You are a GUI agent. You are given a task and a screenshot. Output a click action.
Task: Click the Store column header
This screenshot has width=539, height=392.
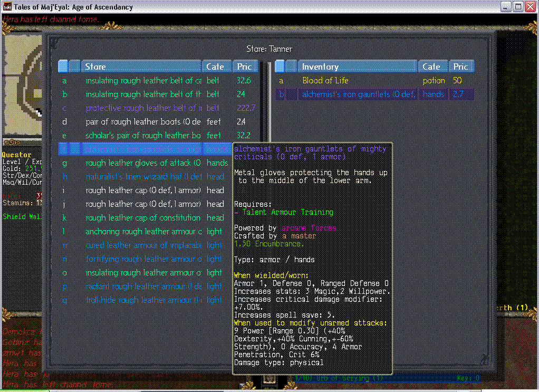coord(141,66)
